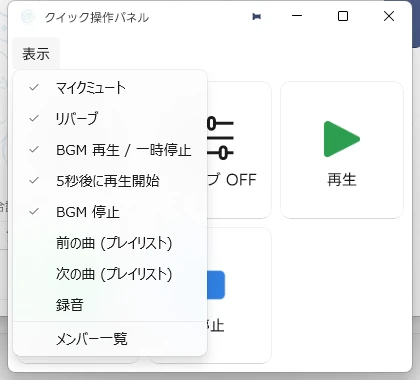Click the app logo in title bar
420x380 pixels.
point(28,17)
